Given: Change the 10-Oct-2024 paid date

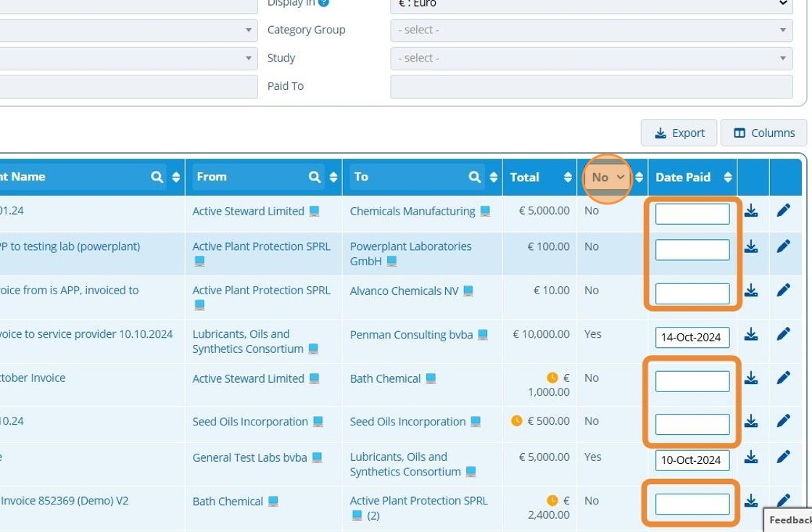Looking at the screenshot, I should pos(692,460).
